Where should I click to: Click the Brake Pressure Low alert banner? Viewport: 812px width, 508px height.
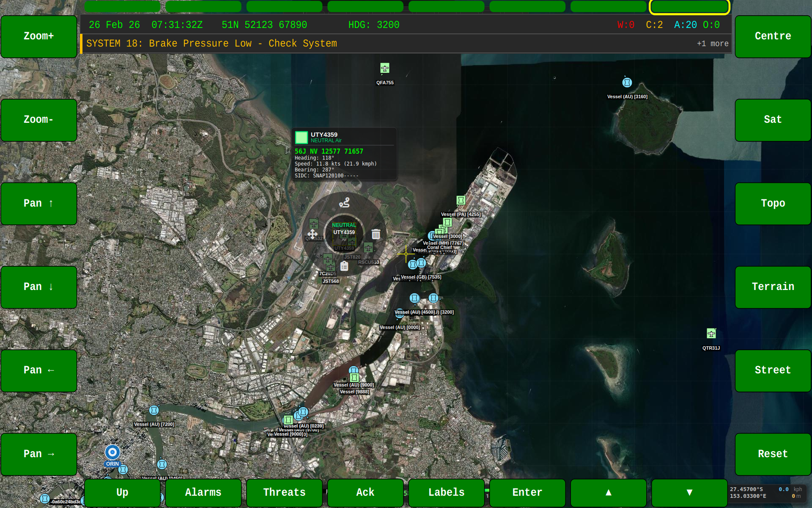(x=211, y=43)
